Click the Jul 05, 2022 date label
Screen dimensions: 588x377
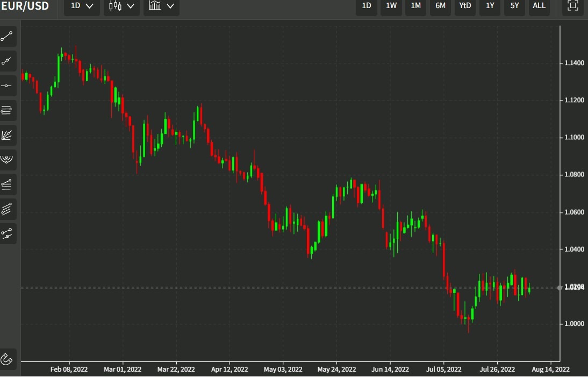click(x=443, y=369)
